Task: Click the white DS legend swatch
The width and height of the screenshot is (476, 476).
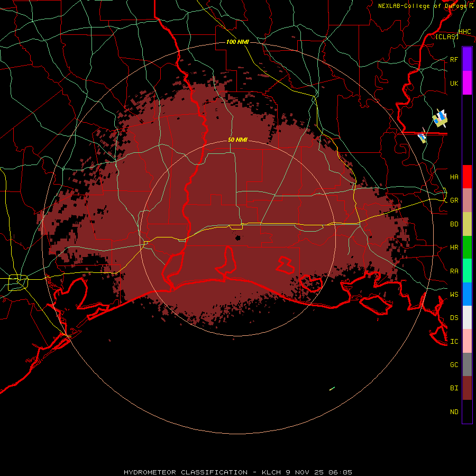Action: click(467, 317)
